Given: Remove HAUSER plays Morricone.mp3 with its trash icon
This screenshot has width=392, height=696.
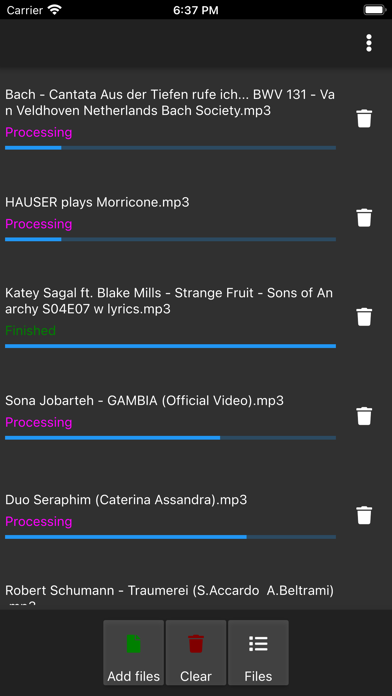Looking at the screenshot, I should point(364,218).
